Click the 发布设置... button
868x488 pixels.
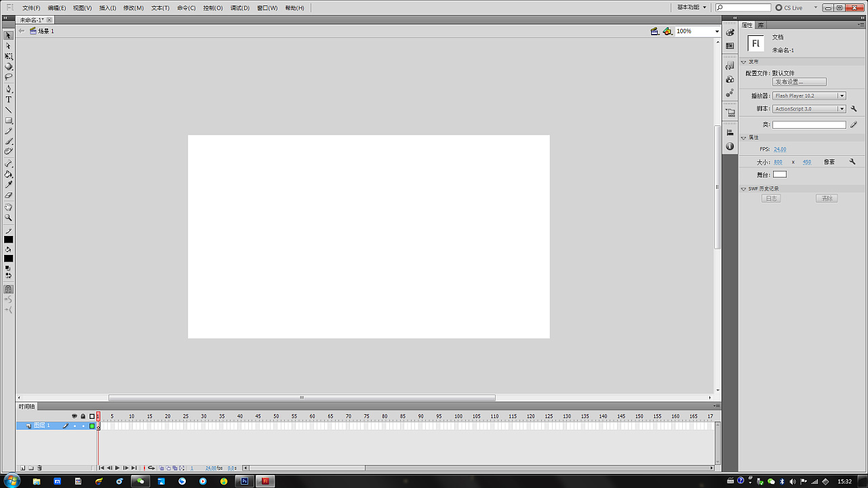799,82
